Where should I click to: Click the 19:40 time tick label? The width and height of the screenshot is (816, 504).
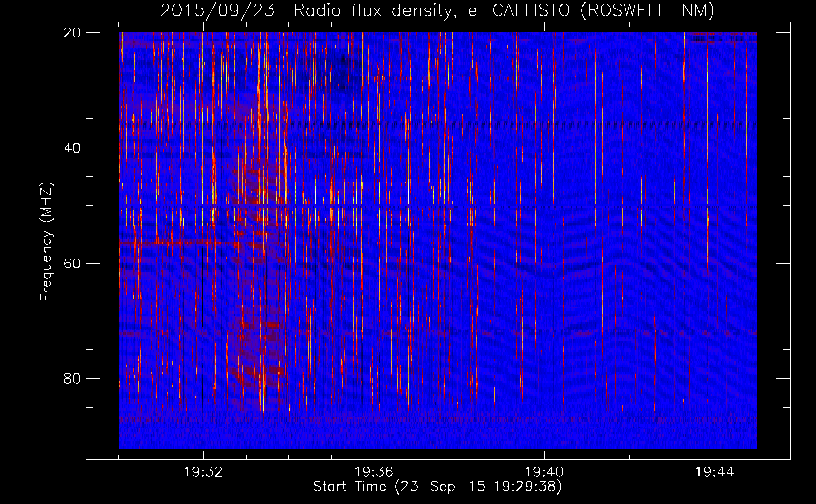[544, 472]
